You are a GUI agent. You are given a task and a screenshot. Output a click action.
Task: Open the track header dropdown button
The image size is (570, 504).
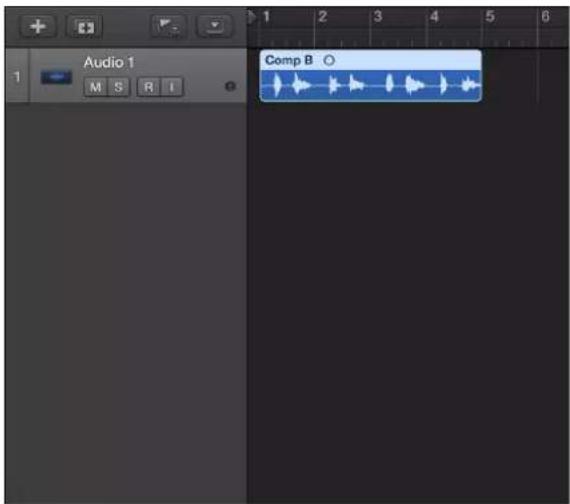click(214, 26)
